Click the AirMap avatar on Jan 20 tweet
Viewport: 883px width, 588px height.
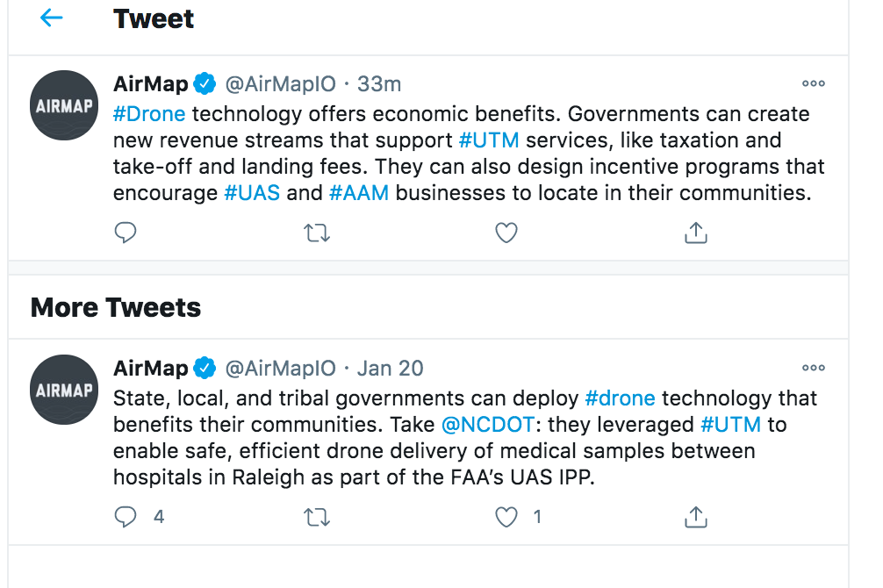point(63,389)
